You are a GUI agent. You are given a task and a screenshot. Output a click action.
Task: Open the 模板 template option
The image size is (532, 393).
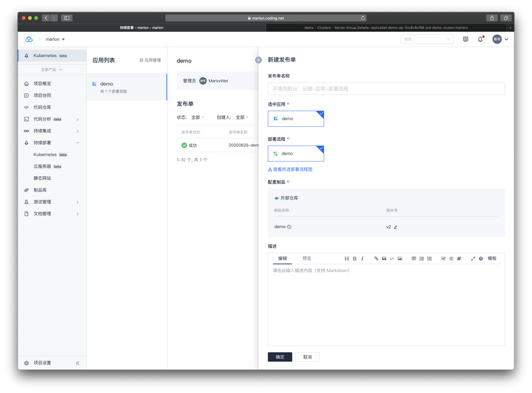click(492, 259)
